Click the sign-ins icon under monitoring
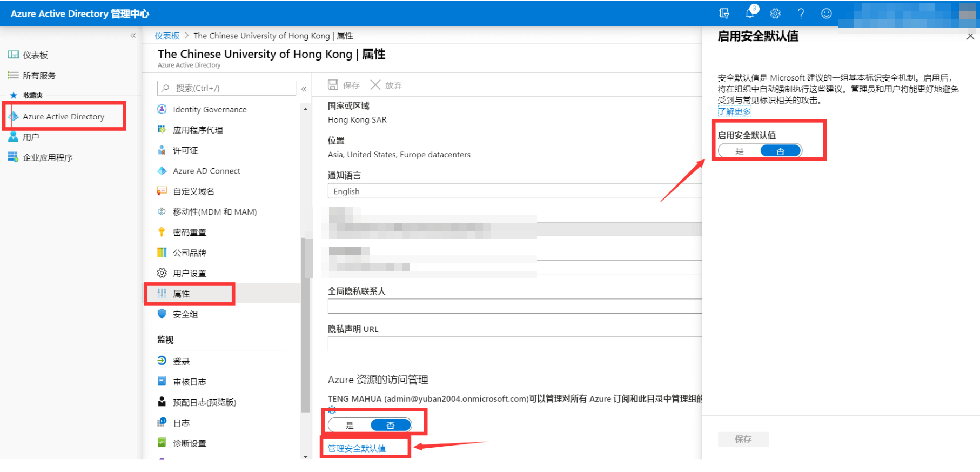 162,361
